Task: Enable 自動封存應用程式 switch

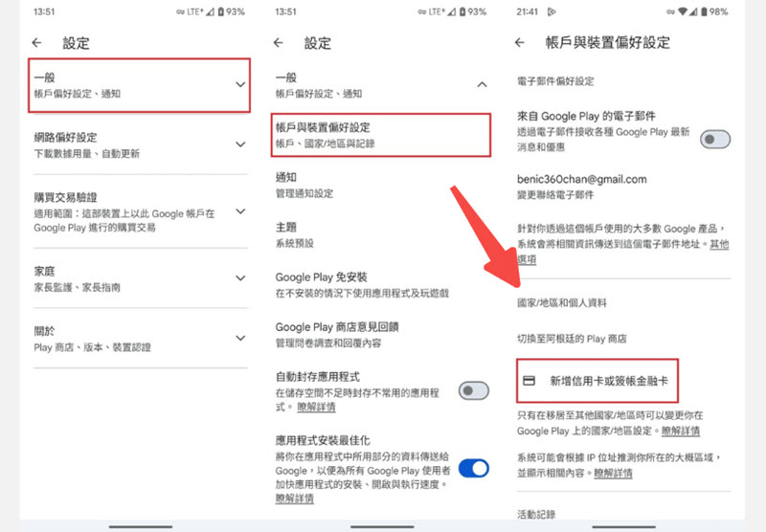Action: tap(473, 390)
